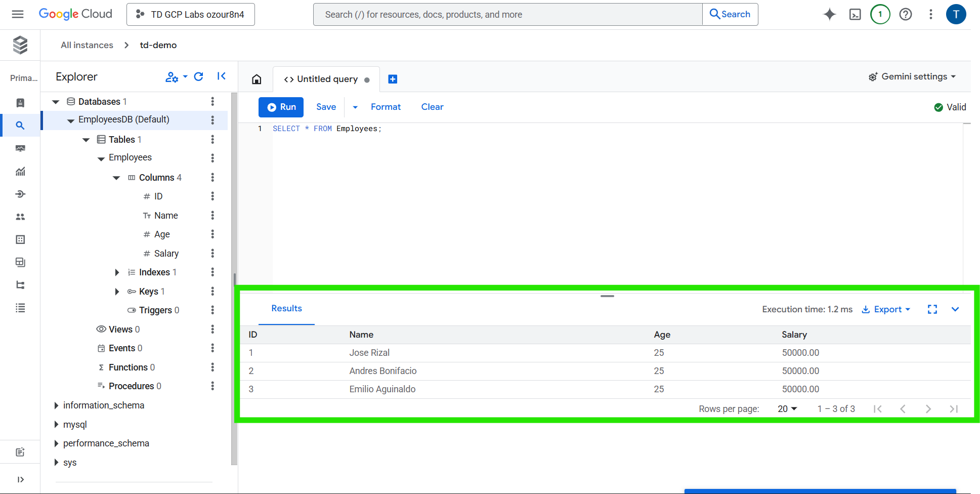Collapse the Columns tree node

click(116, 178)
